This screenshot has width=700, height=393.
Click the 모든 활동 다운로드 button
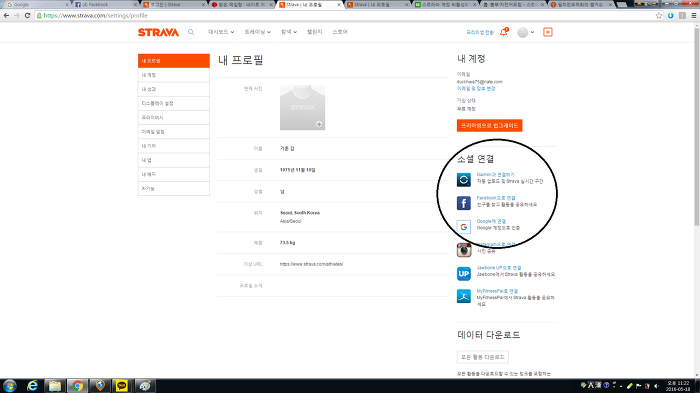[483, 357]
